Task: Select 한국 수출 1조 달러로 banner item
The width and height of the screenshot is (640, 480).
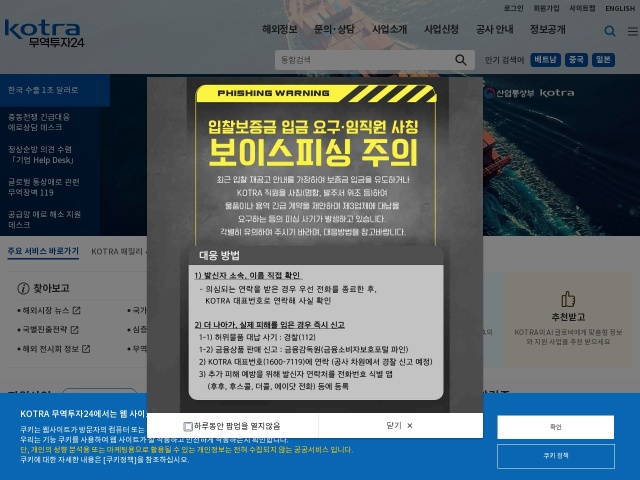Action: coord(55,90)
